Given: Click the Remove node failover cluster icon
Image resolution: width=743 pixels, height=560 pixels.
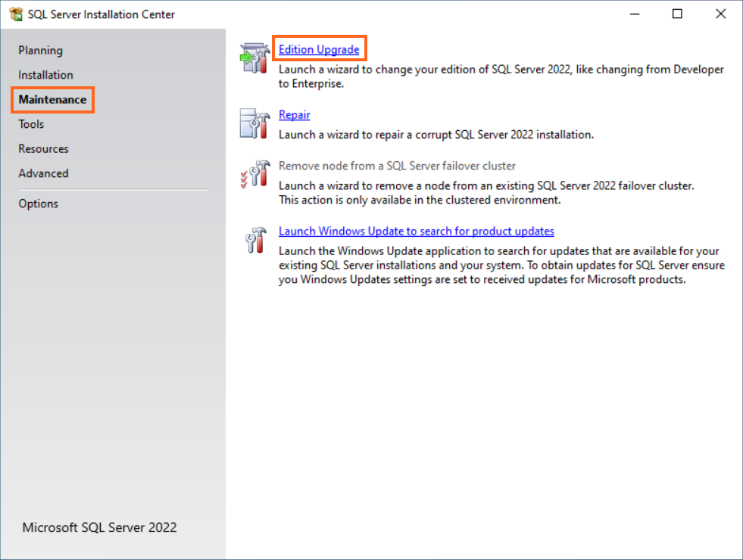Looking at the screenshot, I should (255, 174).
